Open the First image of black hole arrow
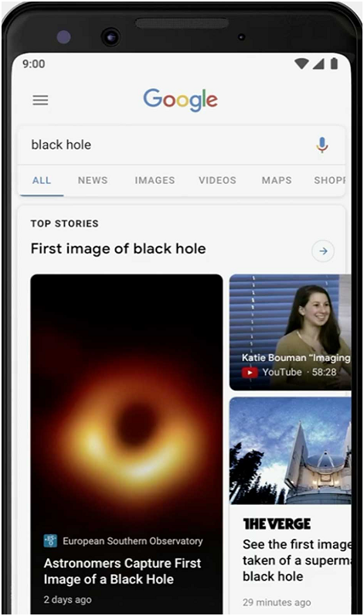 (323, 250)
